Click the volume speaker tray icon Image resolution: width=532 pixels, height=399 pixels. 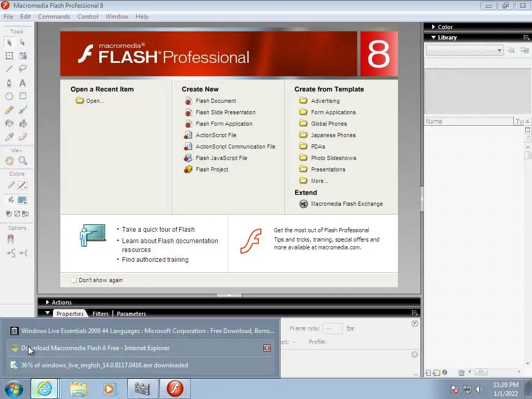coord(479,389)
